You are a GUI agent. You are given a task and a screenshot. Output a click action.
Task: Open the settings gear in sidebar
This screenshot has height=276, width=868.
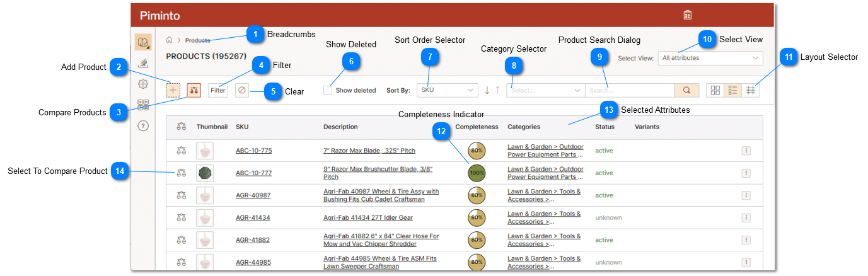click(143, 84)
